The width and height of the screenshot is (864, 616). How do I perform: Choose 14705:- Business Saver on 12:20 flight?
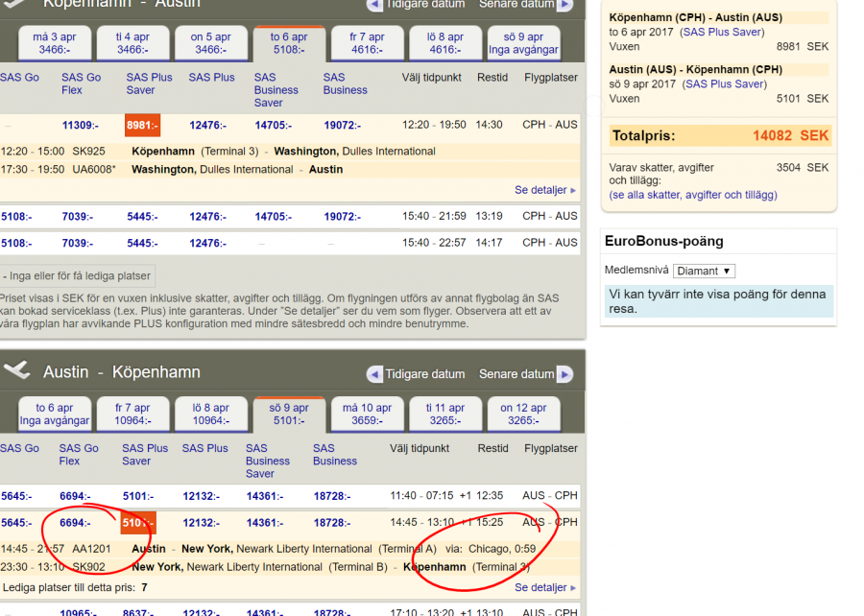(x=274, y=126)
